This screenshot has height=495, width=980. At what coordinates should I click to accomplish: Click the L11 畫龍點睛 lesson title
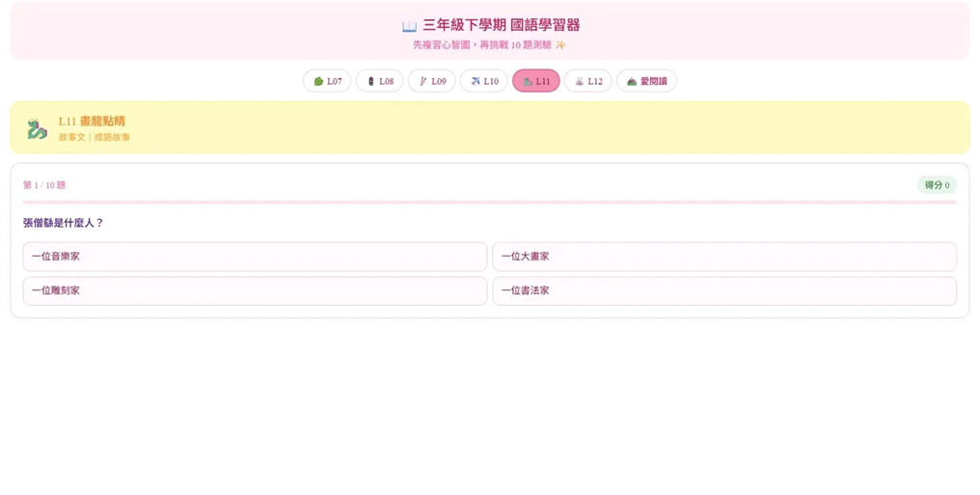pos(92,122)
